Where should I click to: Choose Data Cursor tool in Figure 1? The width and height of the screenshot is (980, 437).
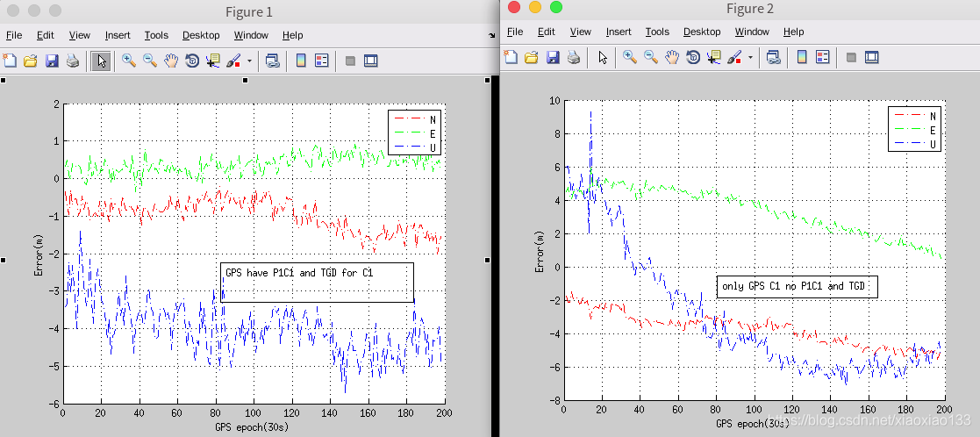212,60
